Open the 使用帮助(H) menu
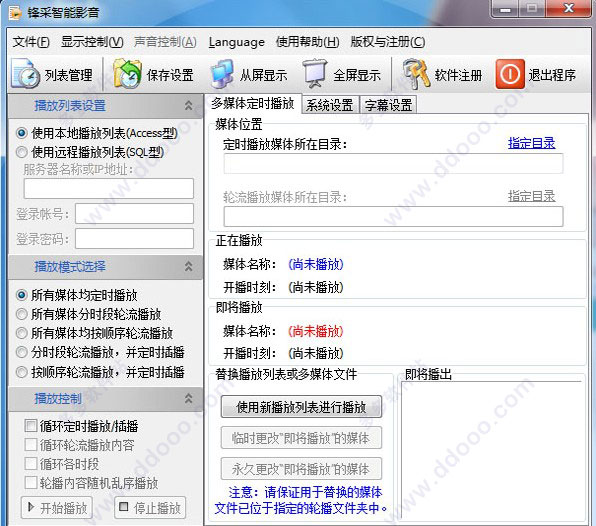596x526 pixels. tap(308, 42)
